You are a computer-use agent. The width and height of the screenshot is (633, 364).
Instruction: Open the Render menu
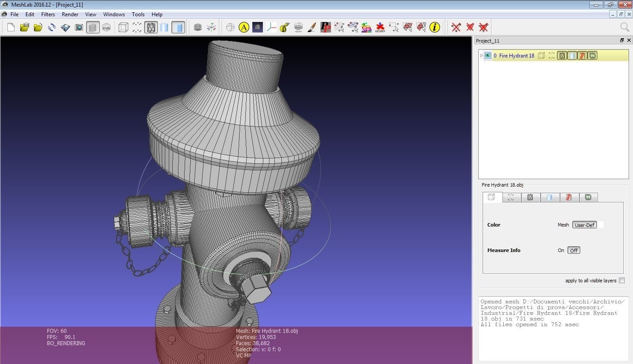(x=70, y=14)
